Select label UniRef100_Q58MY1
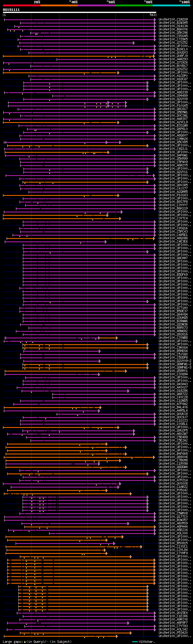 coord(173,371)
